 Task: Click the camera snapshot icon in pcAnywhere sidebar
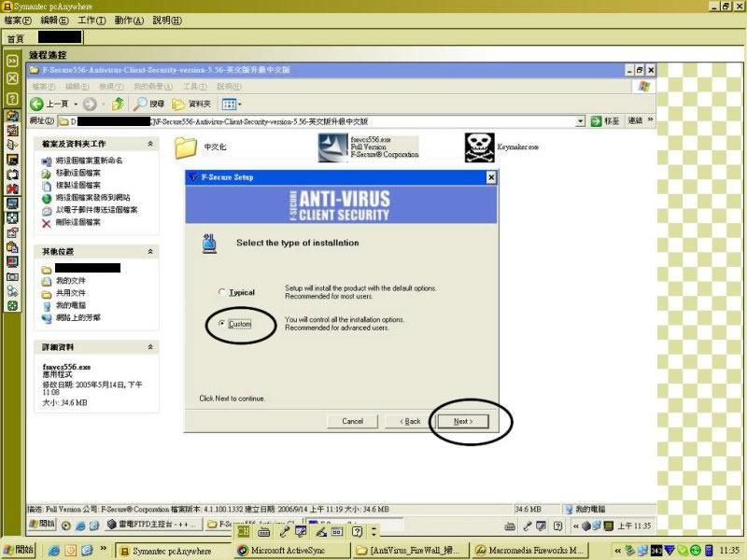(x=12, y=276)
